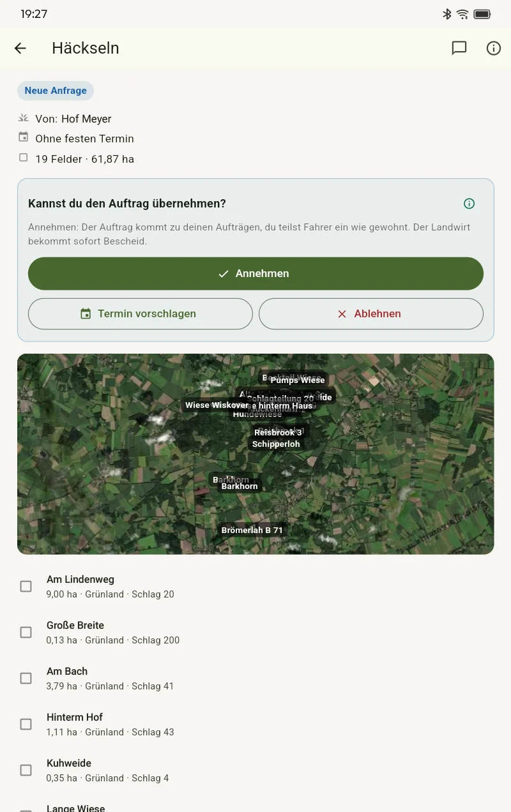Tap the square icon beside '19 Felder'
The image size is (511, 812).
[x=24, y=157]
